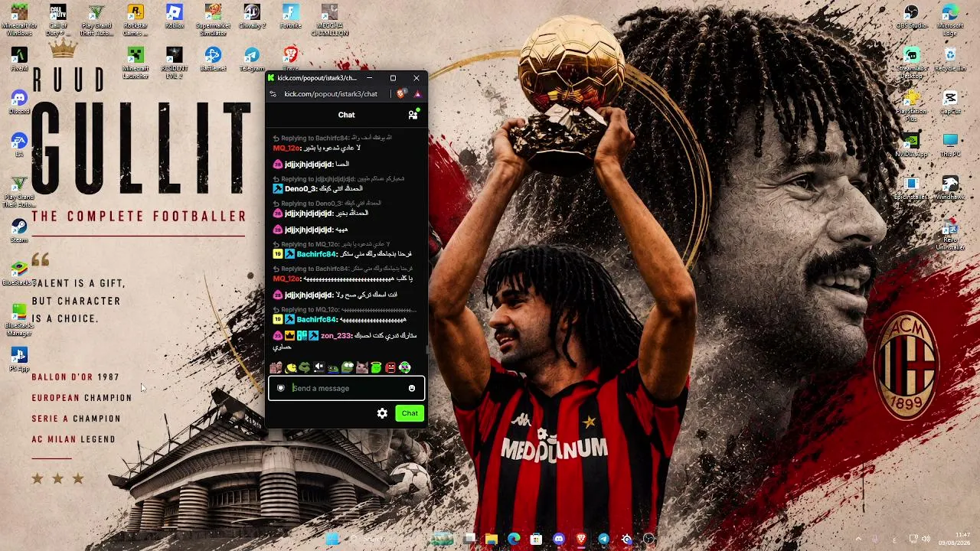Open the Fortnite desktop shortcut
Viewport: 980px width, 551px height.
(291, 15)
